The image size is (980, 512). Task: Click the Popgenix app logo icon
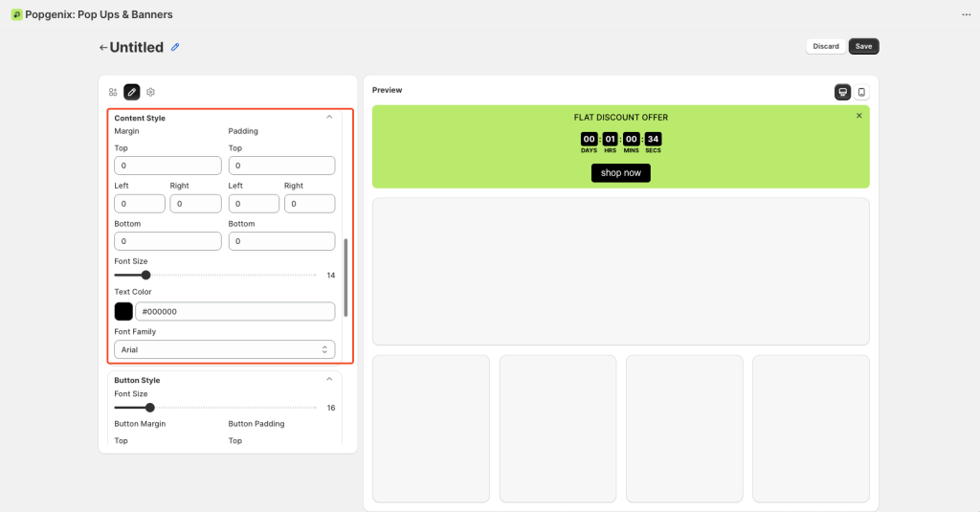tap(17, 14)
